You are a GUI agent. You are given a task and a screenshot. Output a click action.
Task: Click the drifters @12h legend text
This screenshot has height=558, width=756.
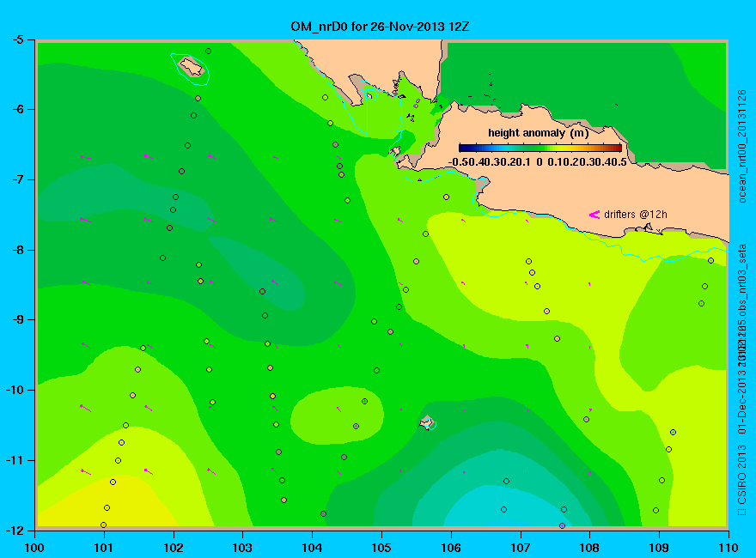(x=636, y=215)
